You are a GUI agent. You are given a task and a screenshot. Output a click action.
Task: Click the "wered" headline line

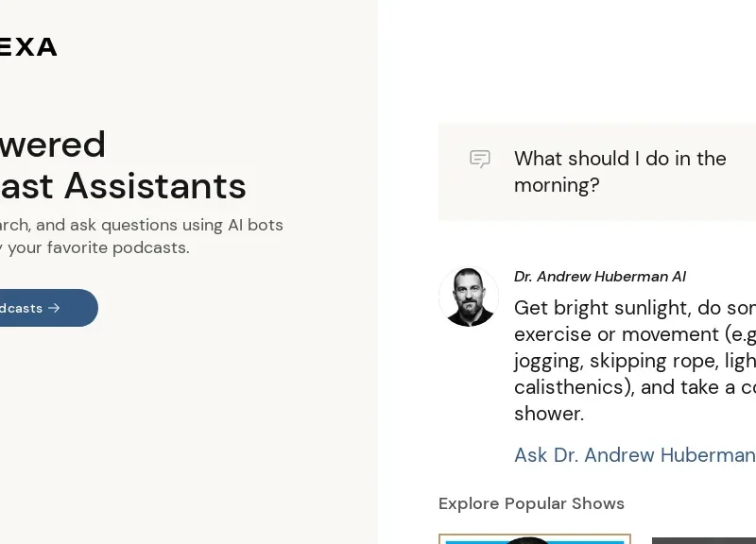53,144
